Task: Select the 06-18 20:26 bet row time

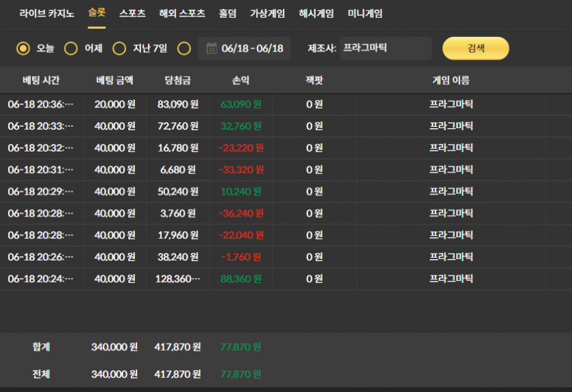Action: pos(40,257)
